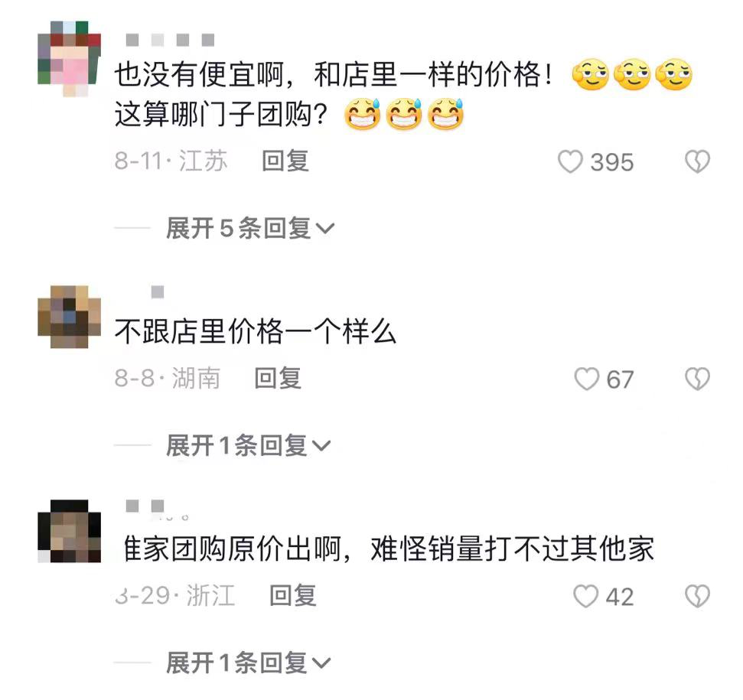743x700 pixels.
Task: Open the first commenter's username
Action: (x=170, y=40)
